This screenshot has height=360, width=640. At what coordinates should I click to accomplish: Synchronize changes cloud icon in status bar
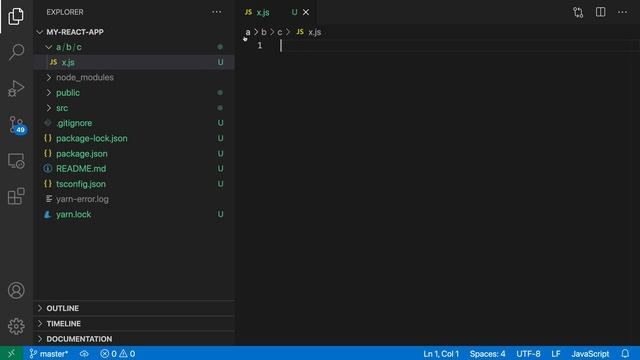coord(84,353)
